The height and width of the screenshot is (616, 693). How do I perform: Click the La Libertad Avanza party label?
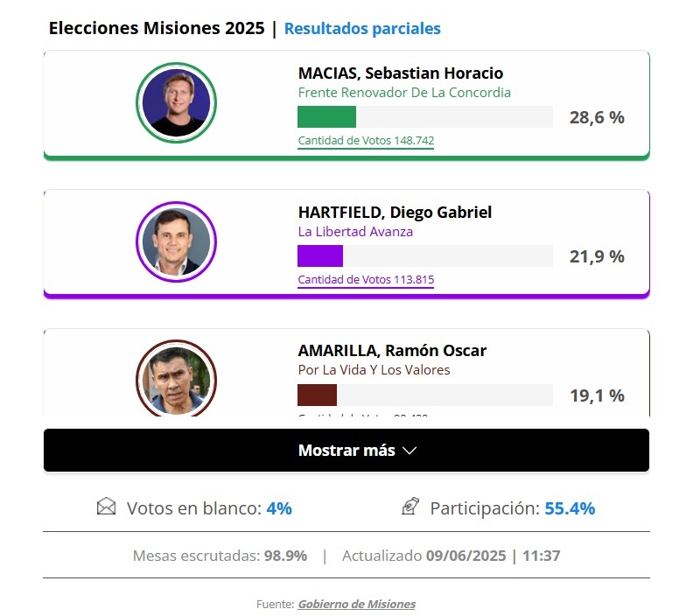coord(355,232)
